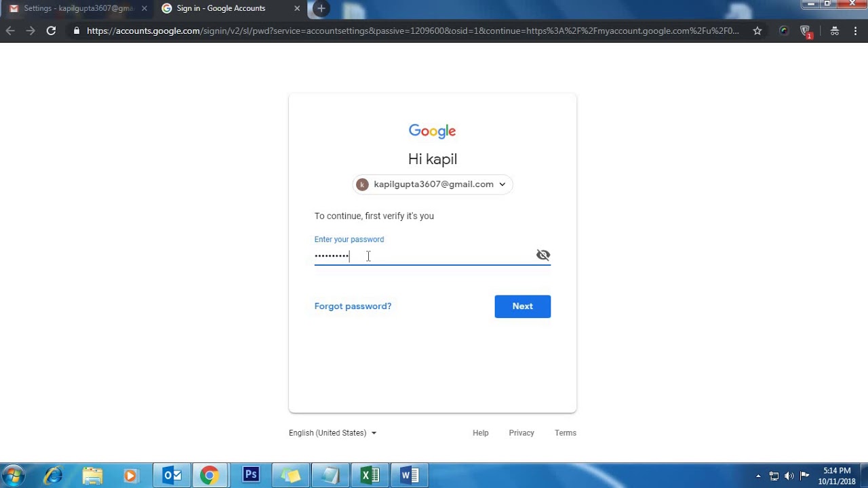Toggle password visibility eye icon
Image resolution: width=868 pixels, height=488 pixels.
pos(543,255)
